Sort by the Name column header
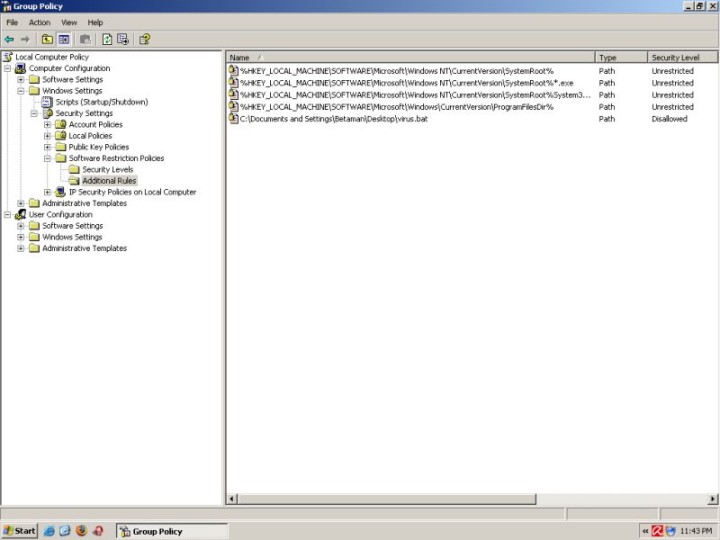This screenshot has width=720, height=540. click(x=411, y=57)
